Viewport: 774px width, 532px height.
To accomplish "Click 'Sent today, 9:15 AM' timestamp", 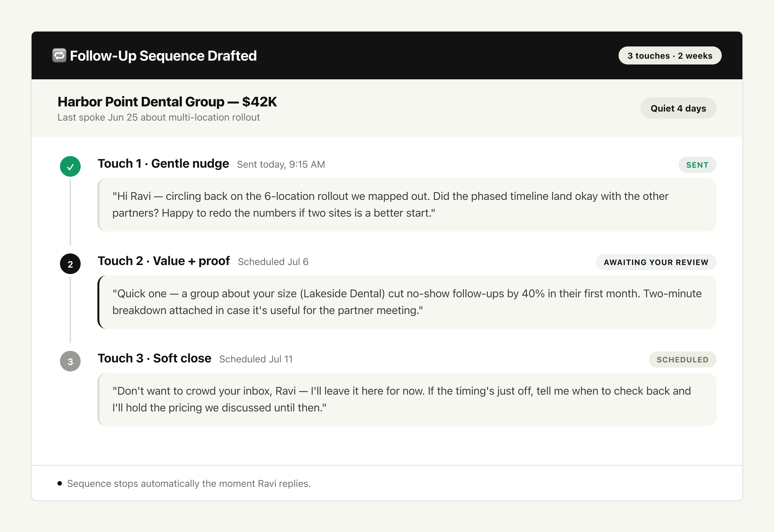I will point(281,164).
